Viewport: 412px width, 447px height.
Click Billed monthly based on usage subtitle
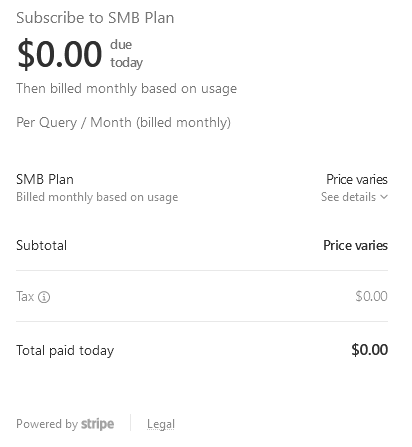coord(97,197)
